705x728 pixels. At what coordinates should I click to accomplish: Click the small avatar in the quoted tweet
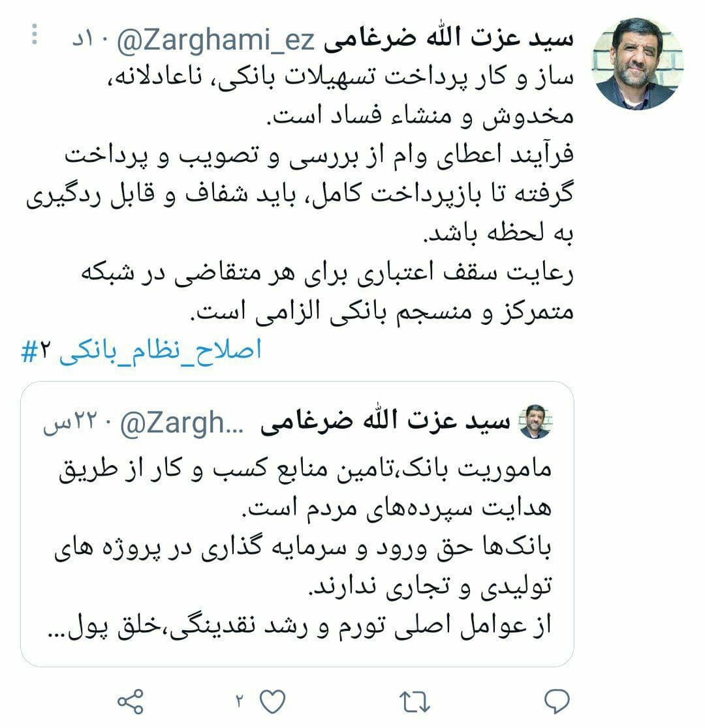pos(535,421)
